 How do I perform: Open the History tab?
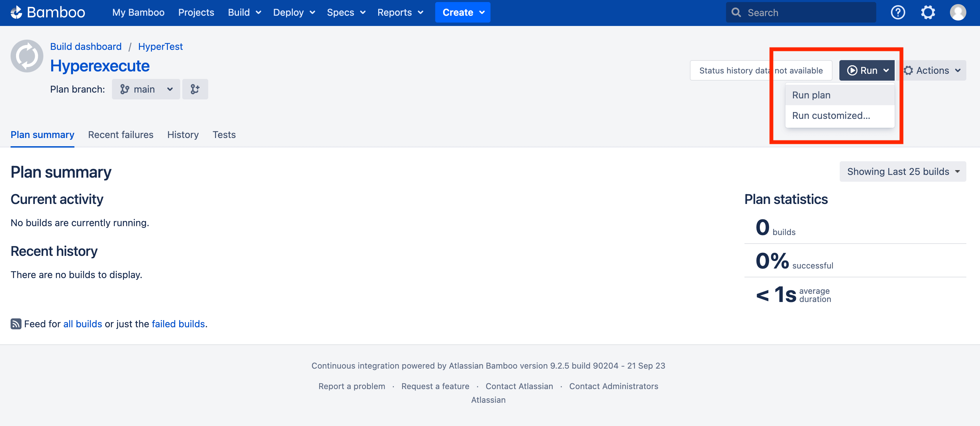pos(183,134)
